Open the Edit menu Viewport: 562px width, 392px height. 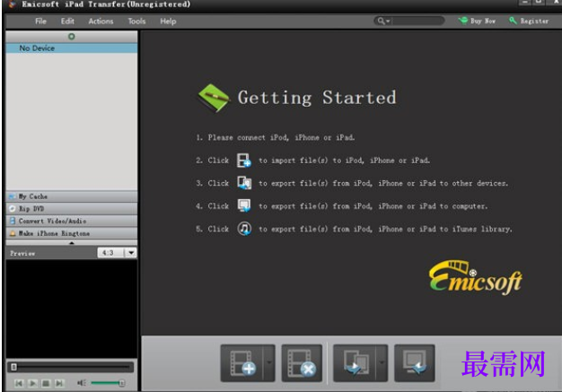click(x=67, y=22)
